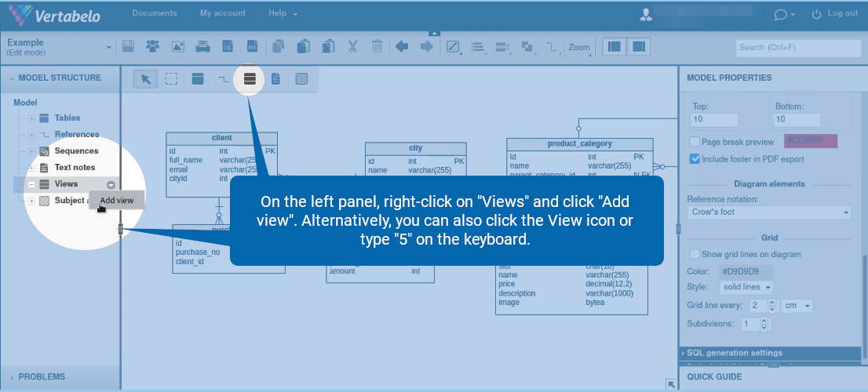Open the Help menu

[x=283, y=13]
